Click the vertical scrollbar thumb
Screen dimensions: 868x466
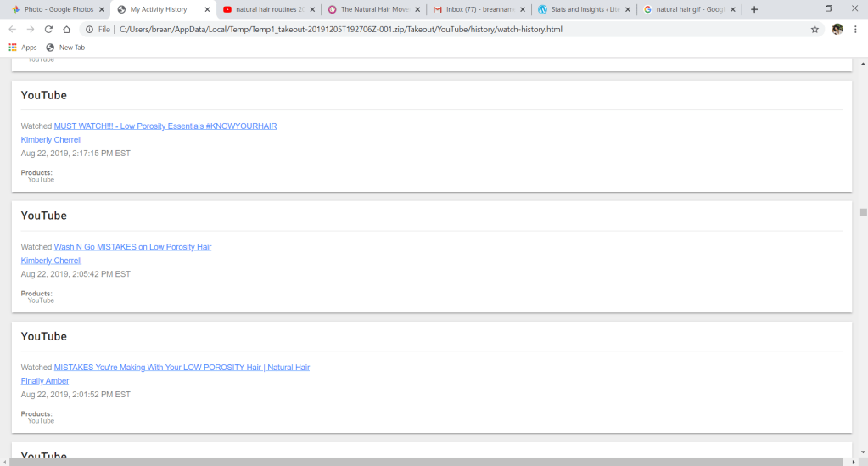(x=863, y=212)
